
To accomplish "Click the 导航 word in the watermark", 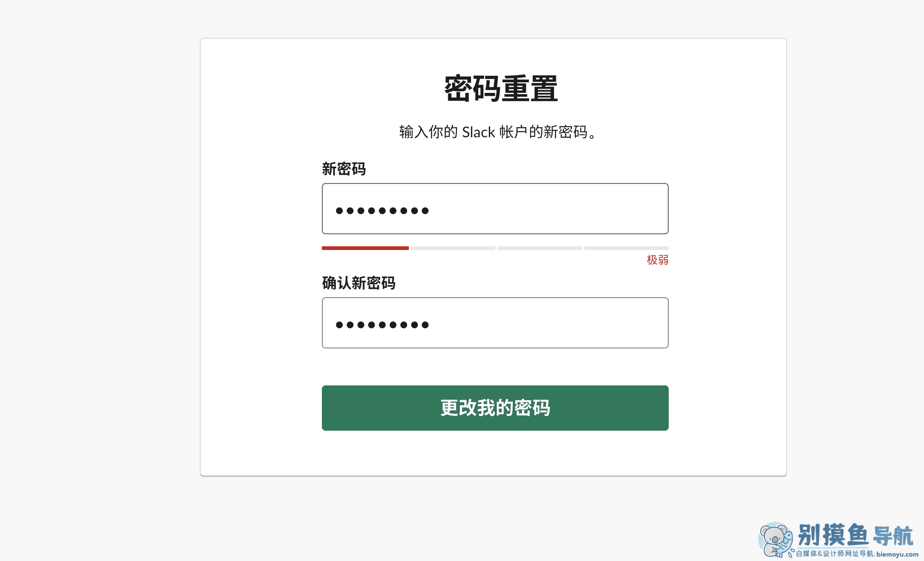I will 893,536.
